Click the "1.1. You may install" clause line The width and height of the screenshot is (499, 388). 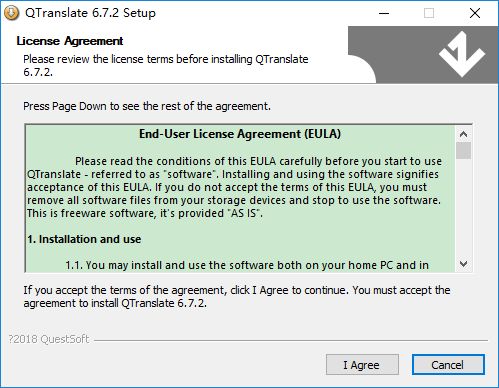(247, 265)
